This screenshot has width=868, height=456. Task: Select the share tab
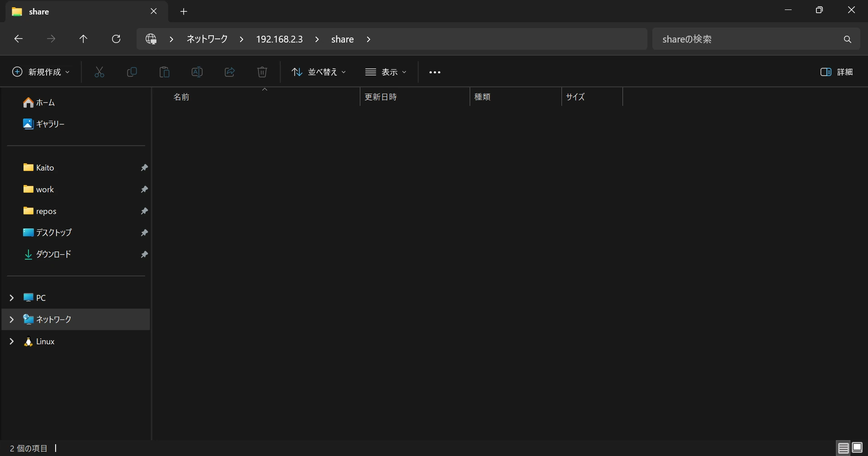(87, 11)
